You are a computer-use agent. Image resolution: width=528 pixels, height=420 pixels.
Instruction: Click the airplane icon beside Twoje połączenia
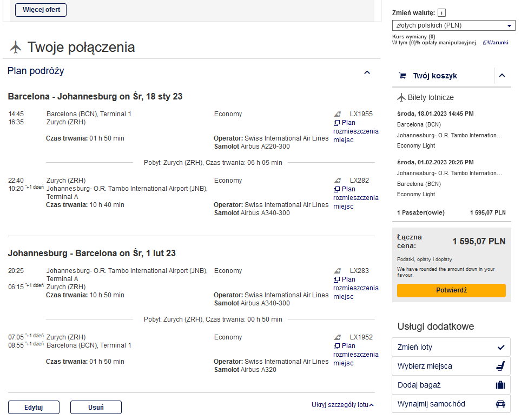(x=16, y=47)
